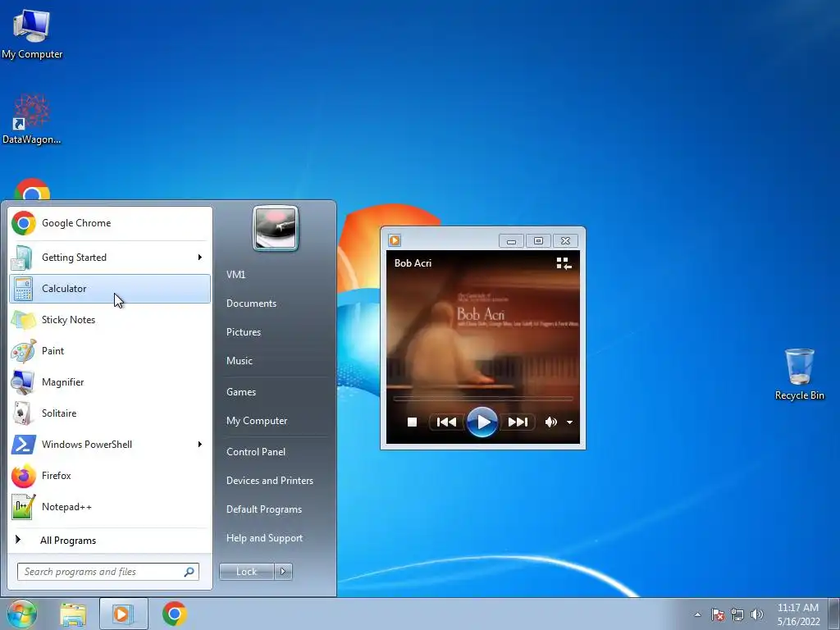The height and width of the screenshot is (630, 840).
Task: Show hidden system tray icons
Action: 697,614
